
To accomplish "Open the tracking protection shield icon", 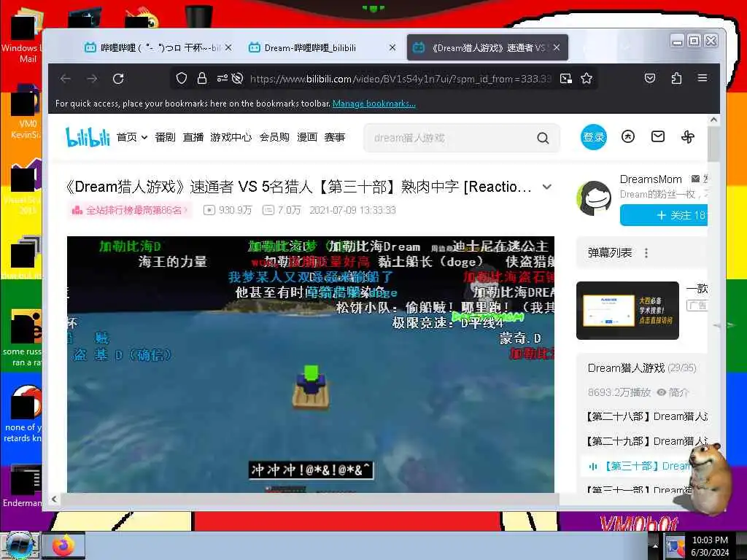I will click(x=182, y=79).
